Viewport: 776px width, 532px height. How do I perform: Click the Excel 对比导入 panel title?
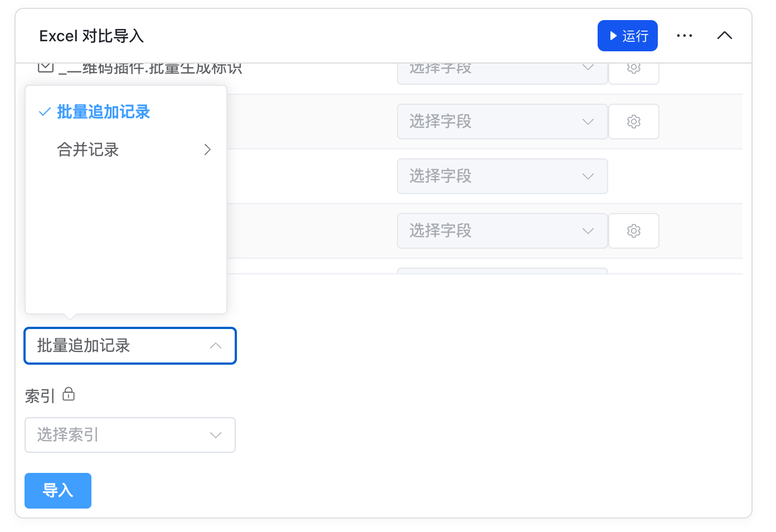pos(91,36)
